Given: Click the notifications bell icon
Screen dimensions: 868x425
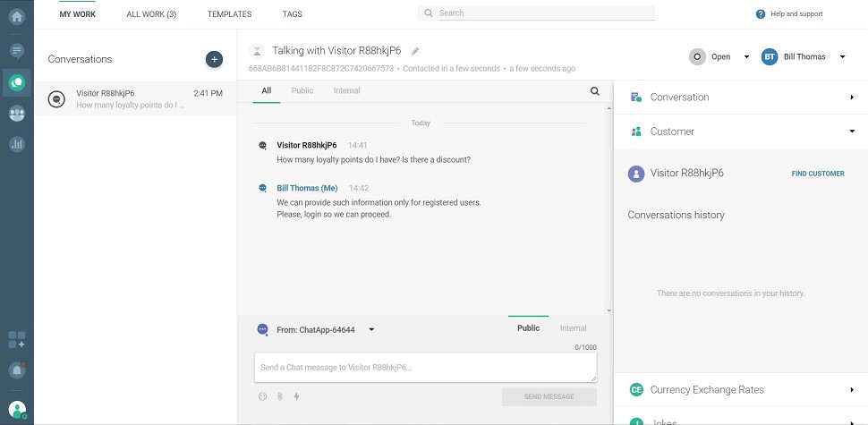Looking at the screenshot, I should 17,370.
